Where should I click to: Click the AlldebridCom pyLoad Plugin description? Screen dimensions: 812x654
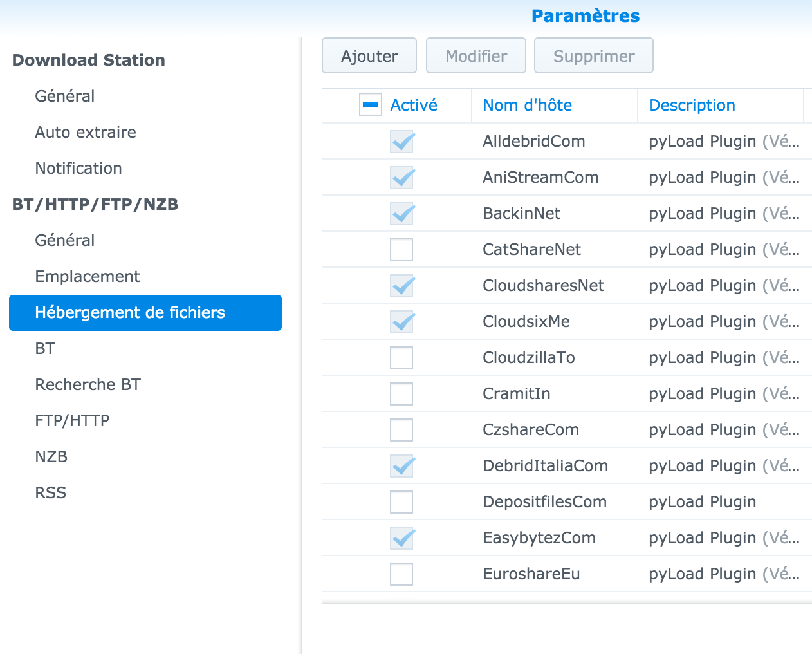[724, 142]
